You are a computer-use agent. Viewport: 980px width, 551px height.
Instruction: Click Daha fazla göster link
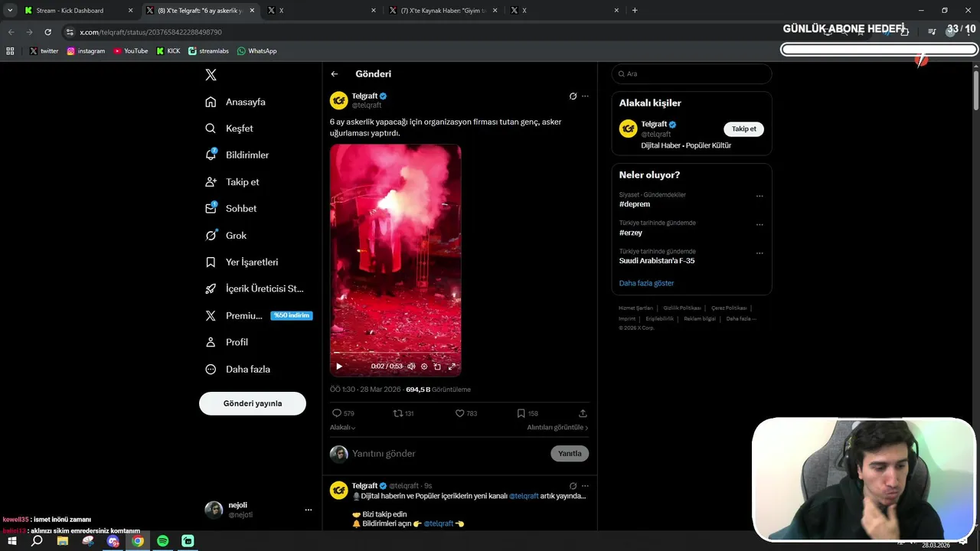click(647, 283)
